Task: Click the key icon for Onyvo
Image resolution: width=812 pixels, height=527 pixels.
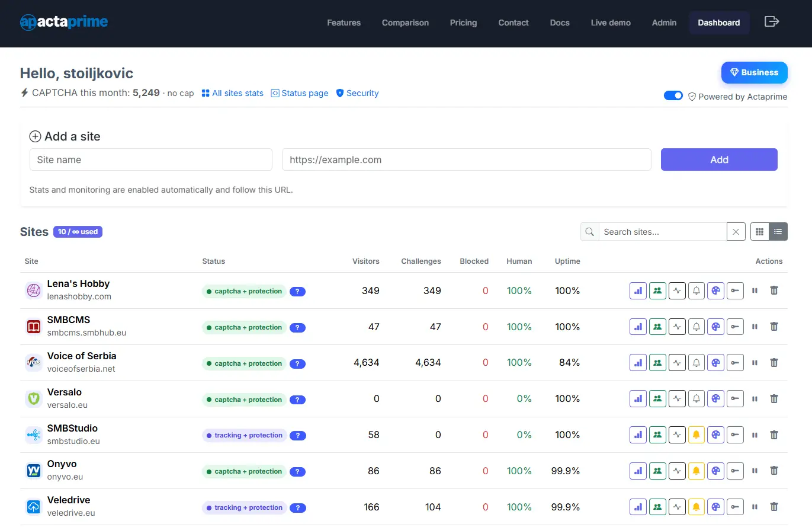Action: (735, 471)
